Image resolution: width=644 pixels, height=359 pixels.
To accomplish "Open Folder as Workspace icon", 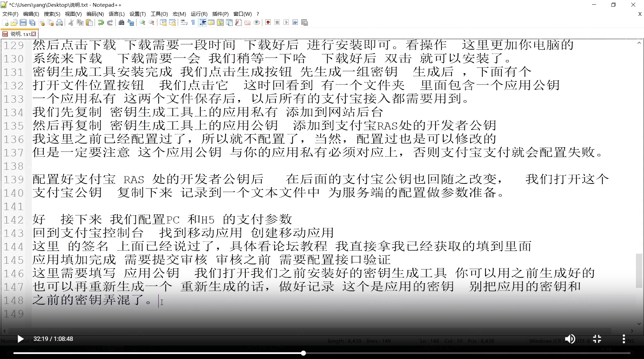I will tap(248, 22).
